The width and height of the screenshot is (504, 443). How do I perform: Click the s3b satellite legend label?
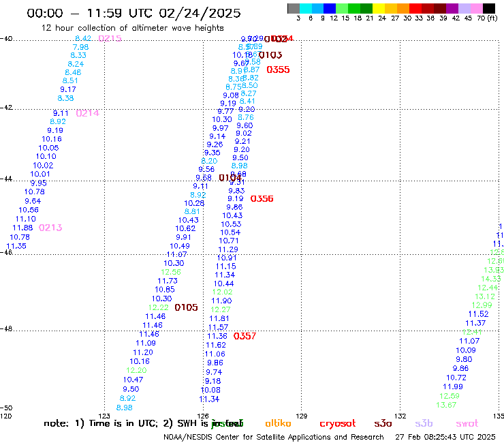coord(424,423)
